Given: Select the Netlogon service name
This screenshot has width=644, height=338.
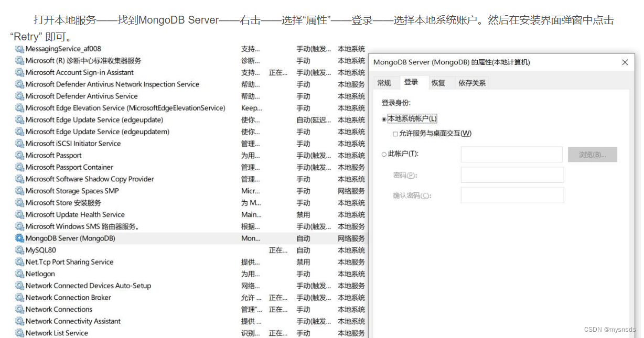Looking at the screenshot, I should pos(40,274).
